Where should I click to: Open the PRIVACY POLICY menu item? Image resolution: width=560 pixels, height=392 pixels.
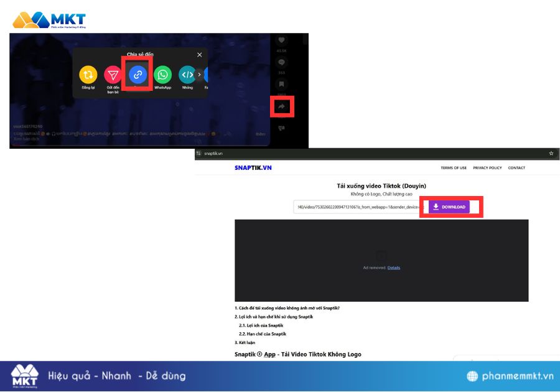coord(488,167)
